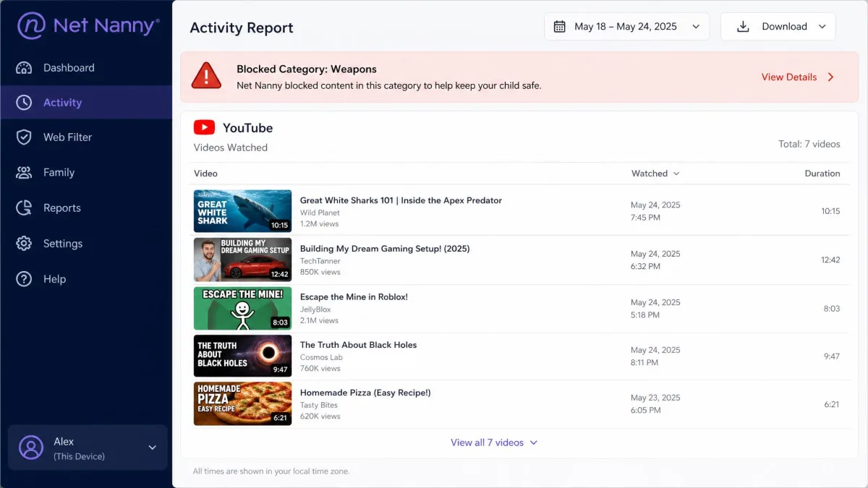Click the Alex profile avatar icon
Viewport: 868px width, 488px height.
tap(31, 448)
